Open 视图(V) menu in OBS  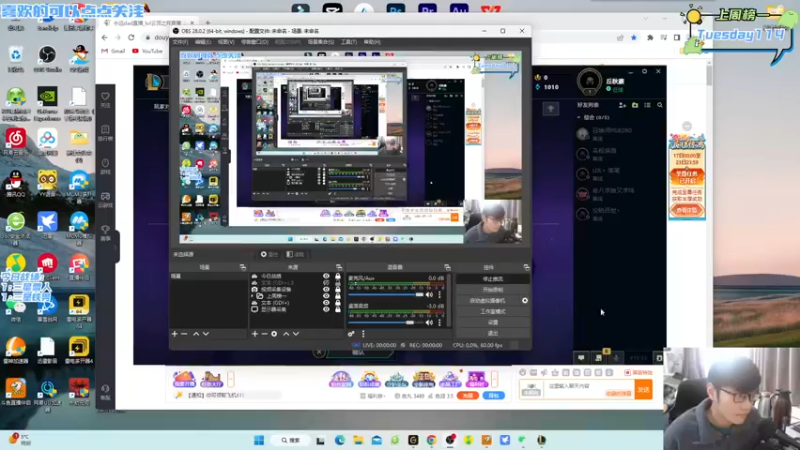226,42
